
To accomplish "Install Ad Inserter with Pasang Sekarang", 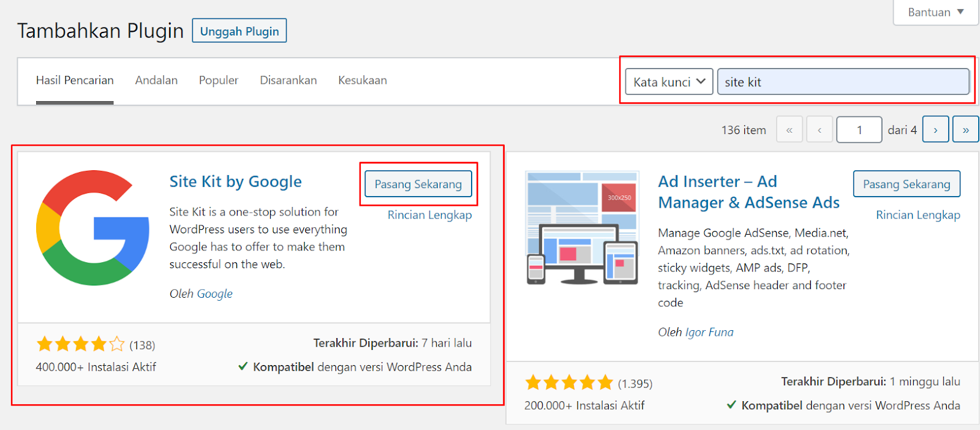I will [907, 184].
